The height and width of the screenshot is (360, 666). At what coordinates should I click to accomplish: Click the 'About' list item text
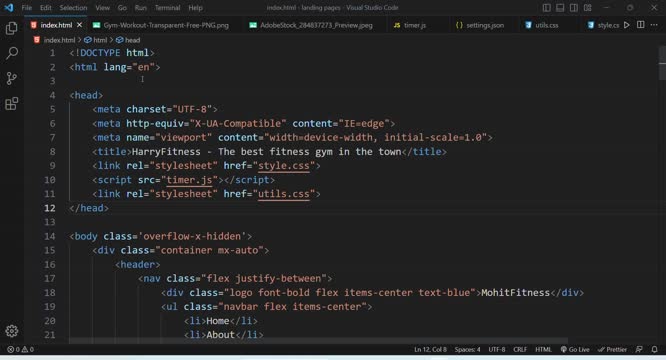[220, 335]
